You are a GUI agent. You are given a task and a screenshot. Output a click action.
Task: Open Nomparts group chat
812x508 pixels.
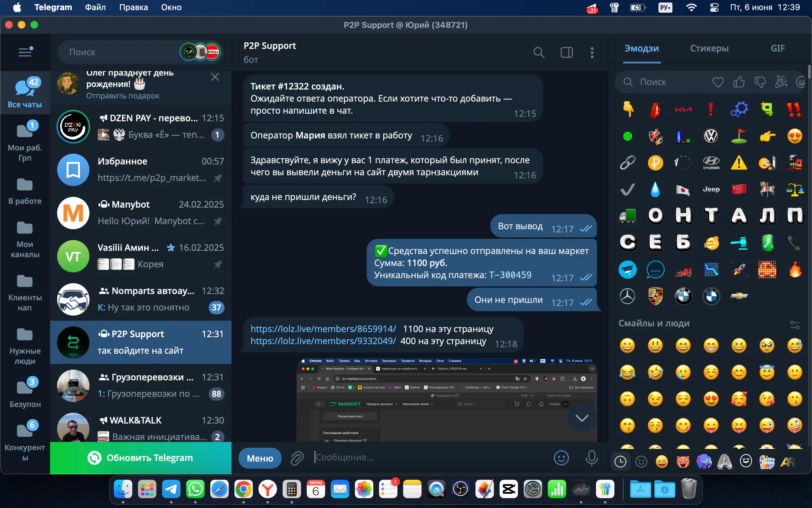pos(141,299)
